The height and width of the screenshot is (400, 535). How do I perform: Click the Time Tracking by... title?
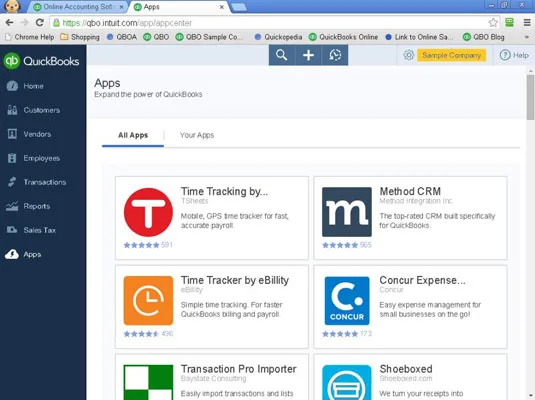pos(224,191)
